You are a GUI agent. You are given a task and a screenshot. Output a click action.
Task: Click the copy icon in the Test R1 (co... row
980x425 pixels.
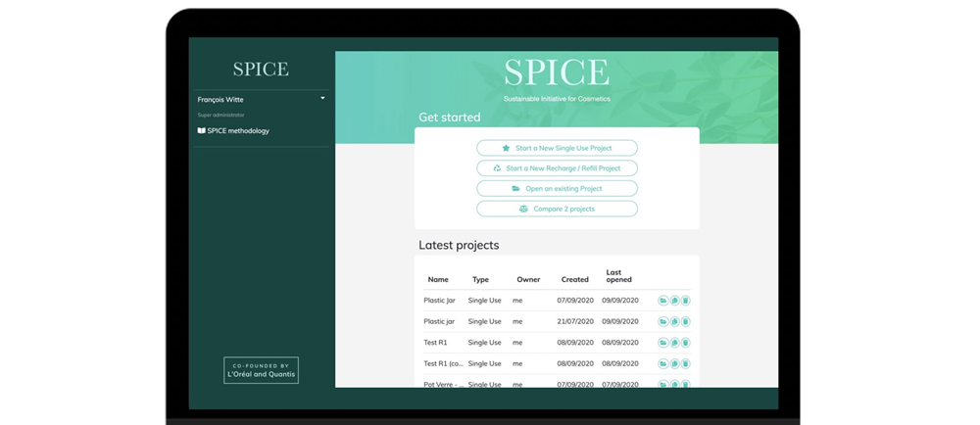(674, 364)
